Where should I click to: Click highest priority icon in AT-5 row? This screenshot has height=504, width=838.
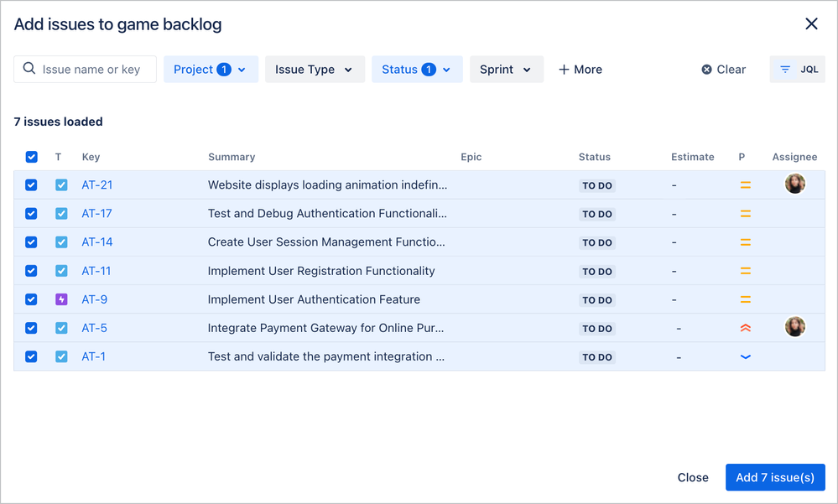[x=745, y=328]
